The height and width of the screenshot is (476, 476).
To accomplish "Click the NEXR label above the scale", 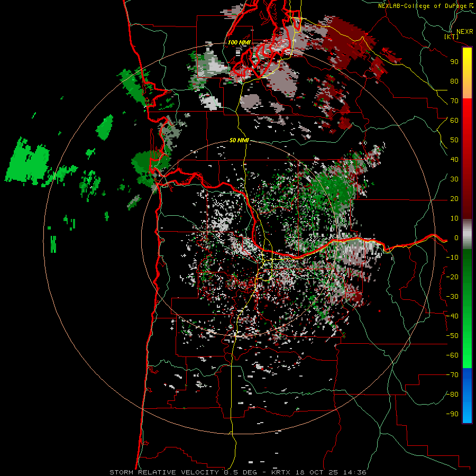I will 465,32.
